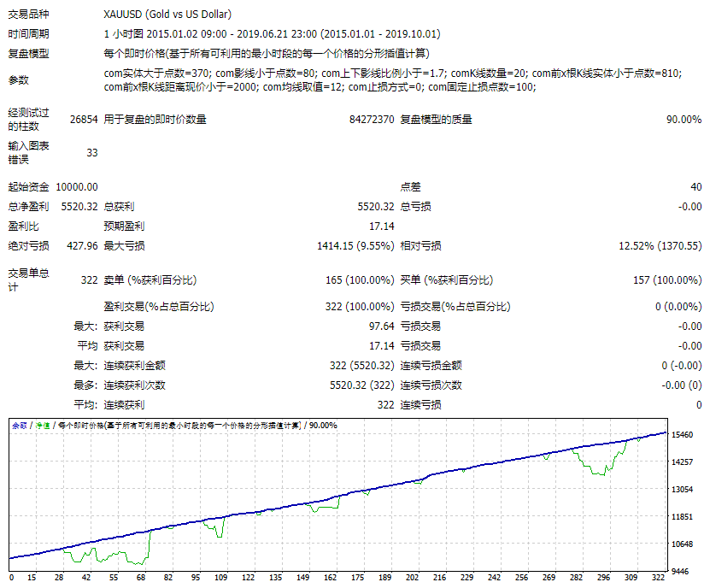Select the 最大亏损 value 1414.15 (9.55%)
Screen dimensions: 710x588
click(355, 246)
